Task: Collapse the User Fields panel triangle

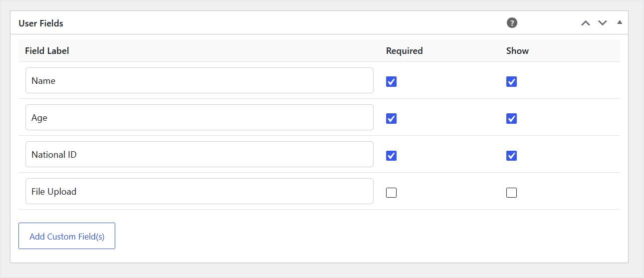Action: tap(620, 22)
